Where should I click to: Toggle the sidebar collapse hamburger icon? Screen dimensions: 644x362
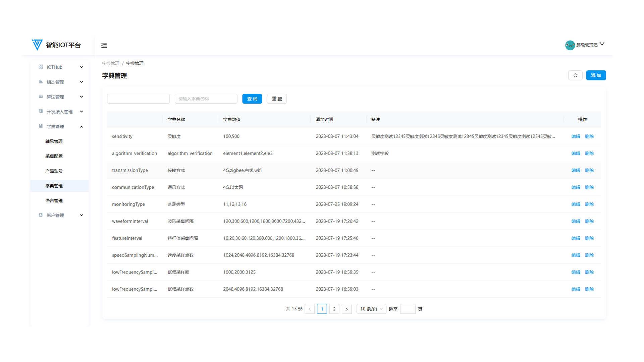[x=104, y=45]
